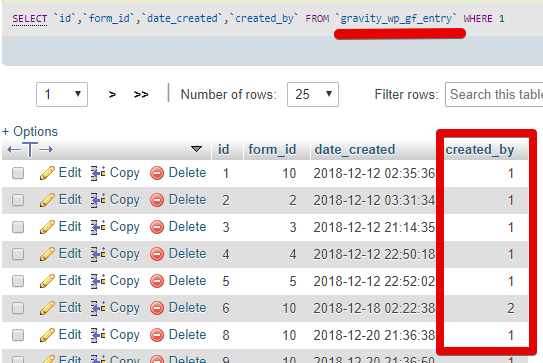Focus the Filter rows search field
The image size is (543, 363).
pyautogui.click(x=494, y=95)
